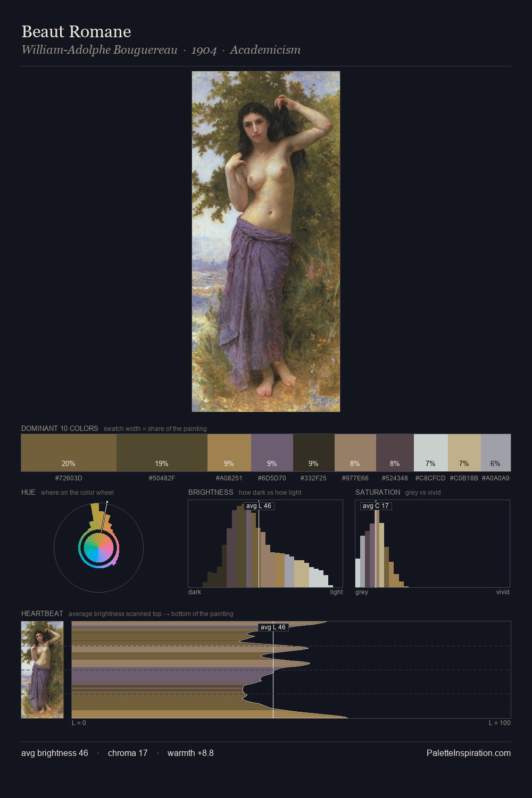Click the hex code text '#A08251'

[x=229, y=478]
